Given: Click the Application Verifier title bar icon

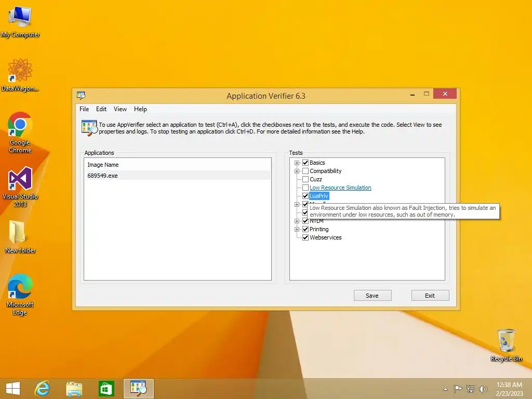Looking at the screenshot, I should click(x=81, y=96).
